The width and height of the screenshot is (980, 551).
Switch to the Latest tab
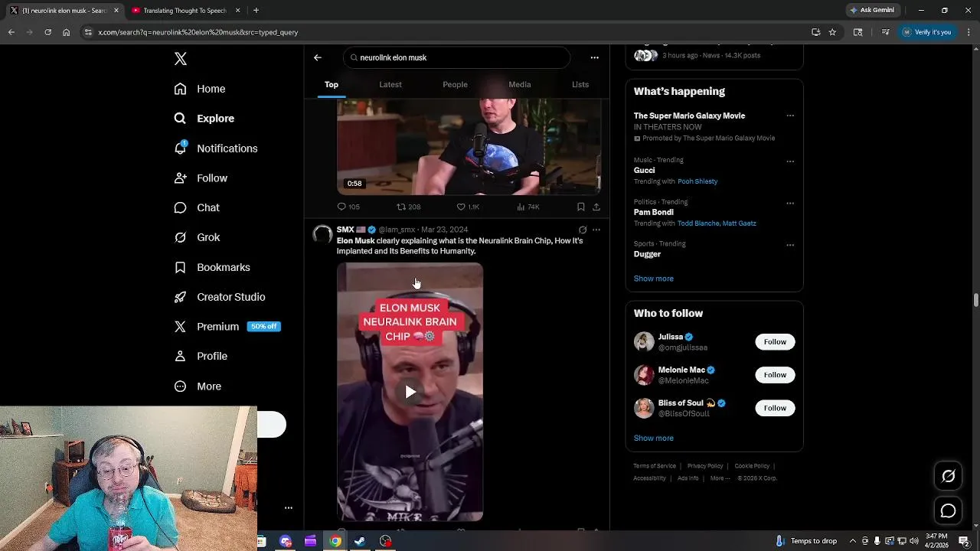390,85
